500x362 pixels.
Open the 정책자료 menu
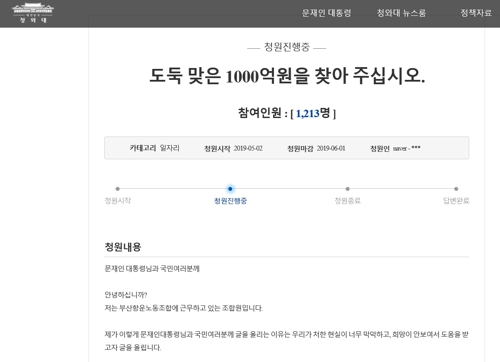coord(476,13)
